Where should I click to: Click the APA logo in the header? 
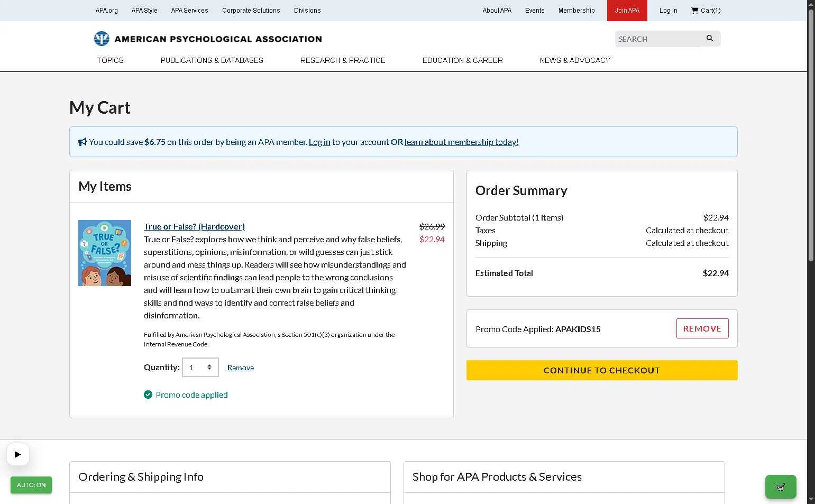tap(207, 39)
